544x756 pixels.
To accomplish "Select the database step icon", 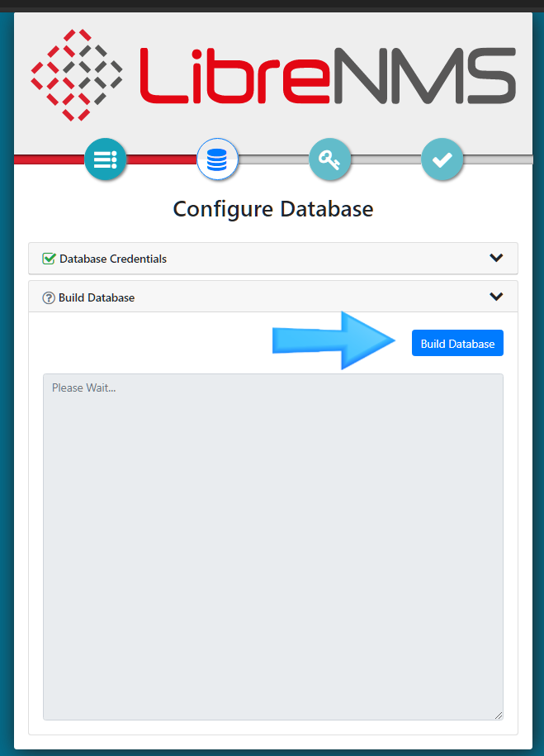I will click(217, 159).
